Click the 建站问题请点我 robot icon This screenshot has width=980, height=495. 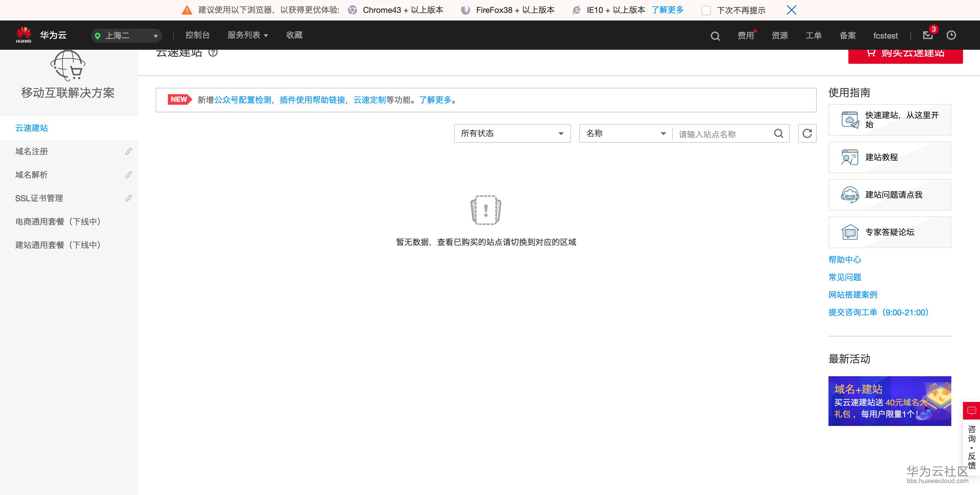(x=850, y=195)
